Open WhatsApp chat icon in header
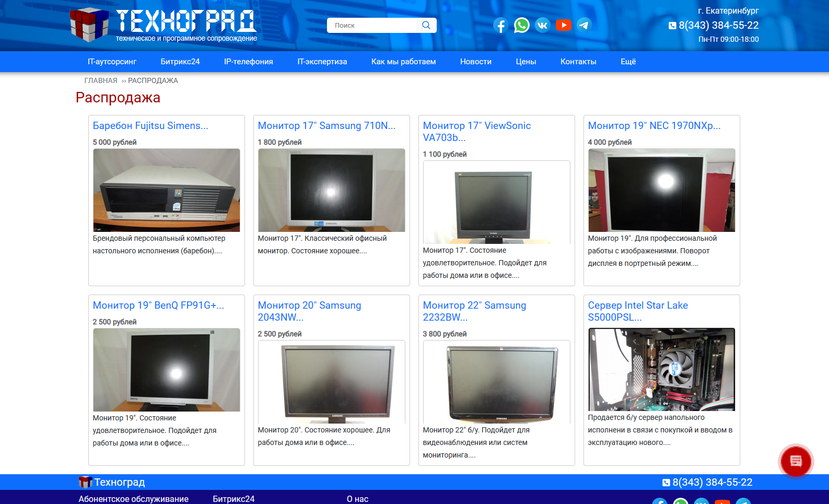The height and width of the screenshot is (504, 829). tap(521, 25)
